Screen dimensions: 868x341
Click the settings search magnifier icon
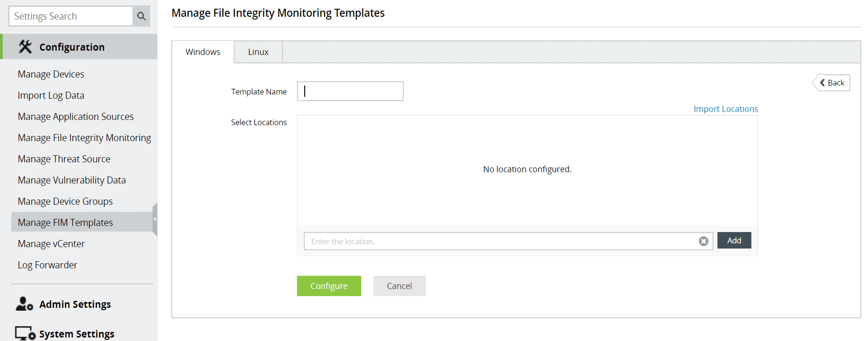coord(142,16)
